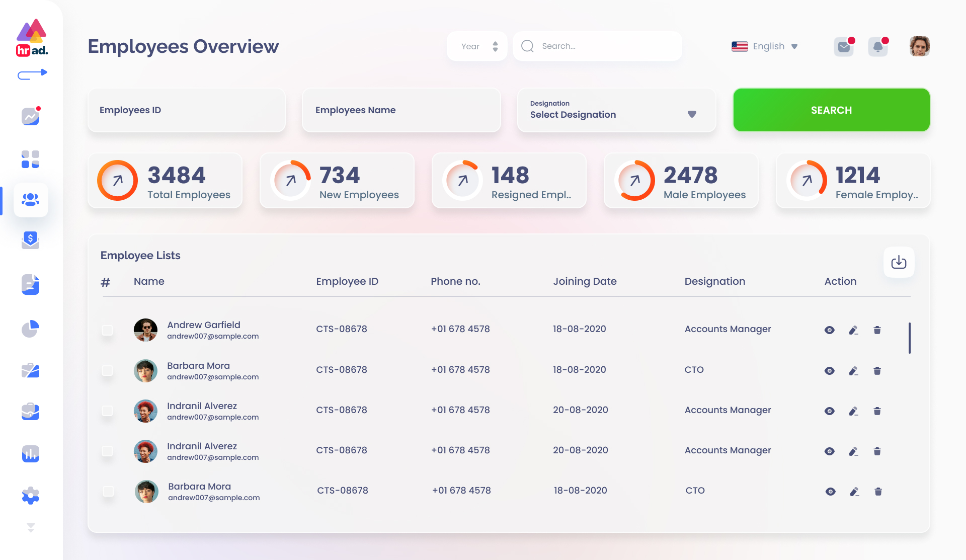Expand the sidebar with the arrow icon

[x=32, y=74]
